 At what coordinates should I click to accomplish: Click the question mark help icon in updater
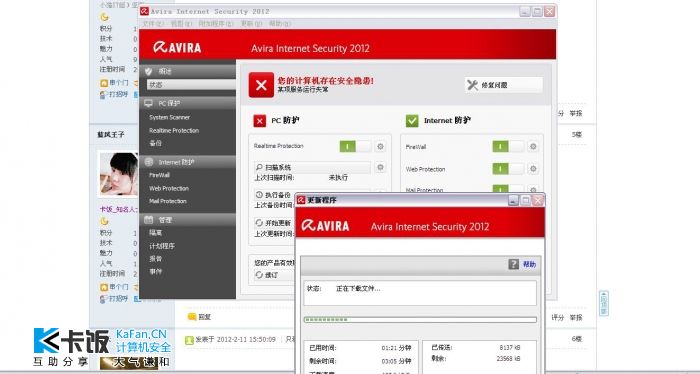513,264
